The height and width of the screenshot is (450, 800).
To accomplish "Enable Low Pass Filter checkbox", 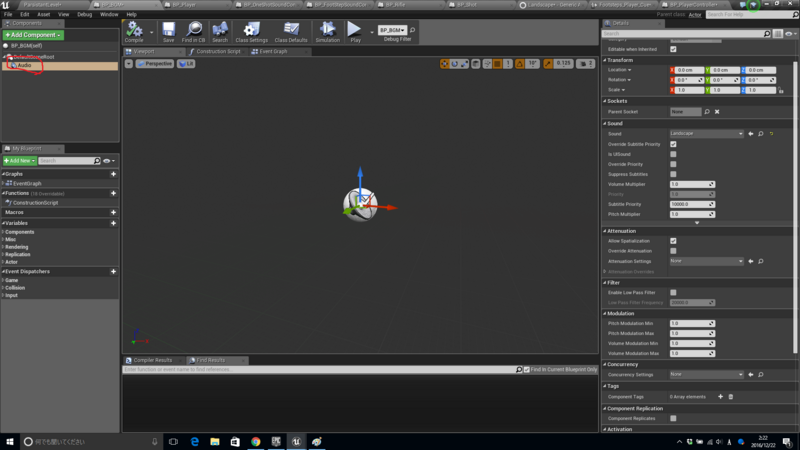I will click(x=673, y=292).
